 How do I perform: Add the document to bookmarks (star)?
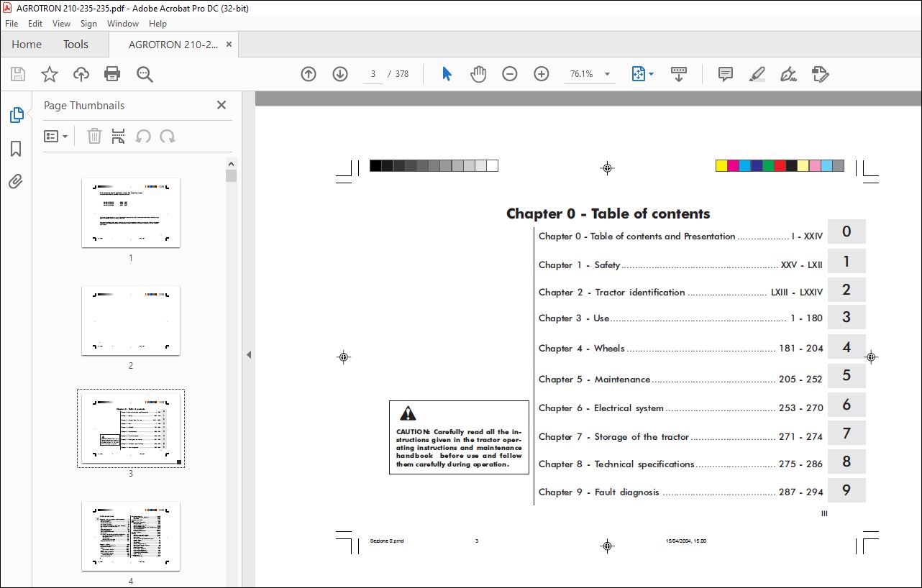(50, 74)
